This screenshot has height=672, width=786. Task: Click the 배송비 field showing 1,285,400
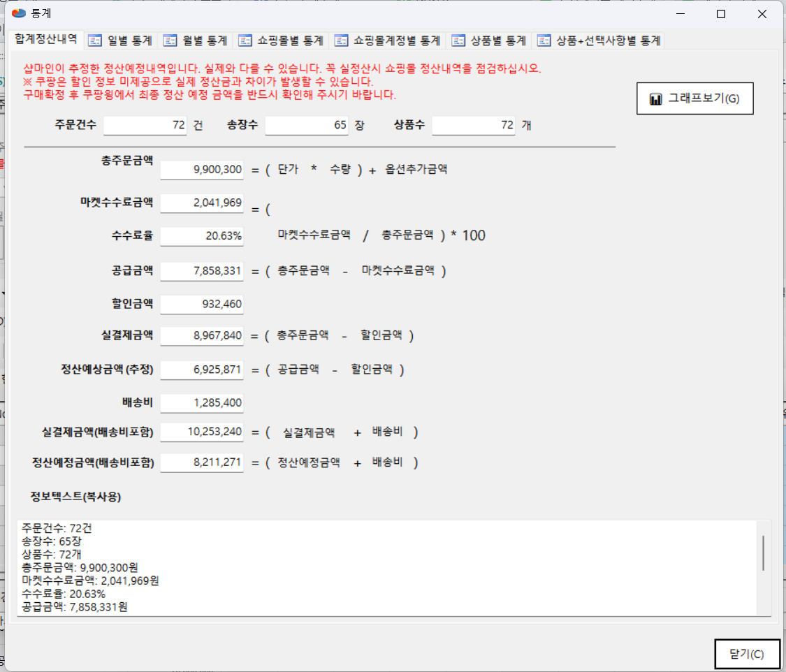click(x=202, y=403)
